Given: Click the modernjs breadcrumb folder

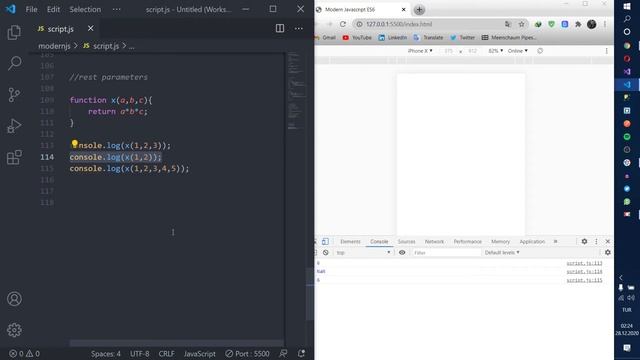Looking at the screenshot, I should (x=54, y=46).
